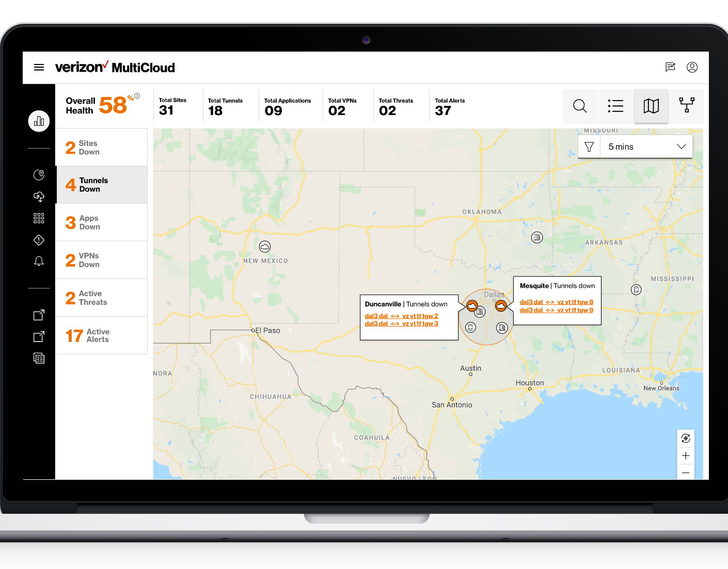Viewport: 728px width, 569px height.
Task: Select the 3 Apps Down card
Action: pos(101,222)
